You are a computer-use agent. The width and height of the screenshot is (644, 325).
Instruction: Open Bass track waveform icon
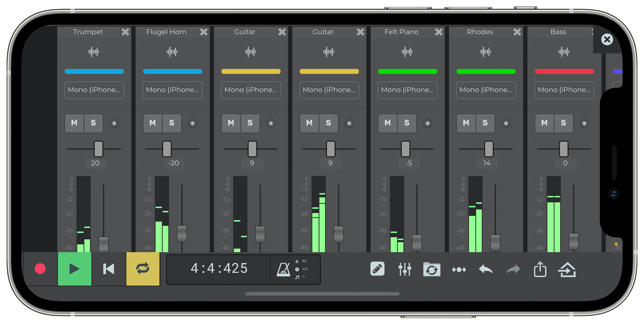pyautogui.click(x=564, y=52)
